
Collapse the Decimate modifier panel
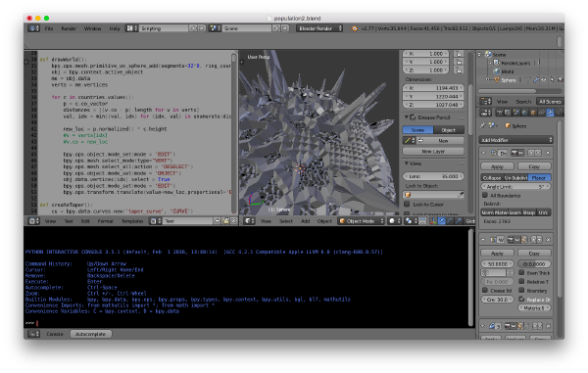pos(484,153)
